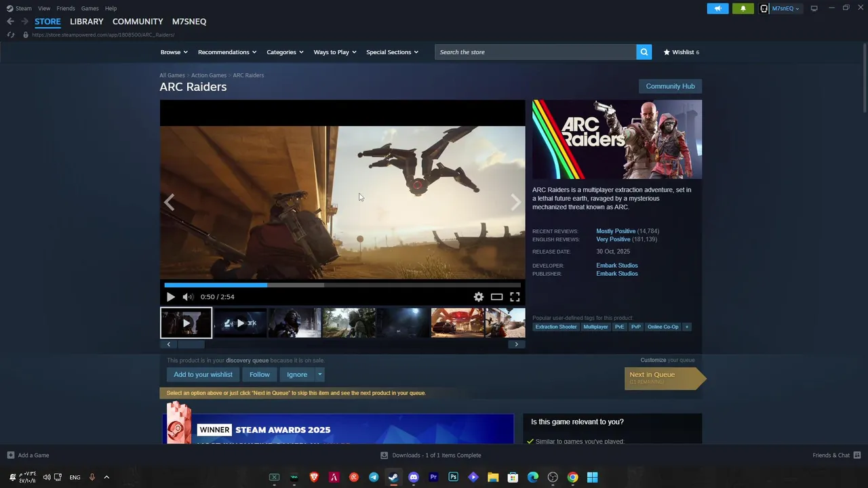The height and width of the screenshot is (488, 868).
Task: Open the Games menu
Action: [x=90, y=8]
